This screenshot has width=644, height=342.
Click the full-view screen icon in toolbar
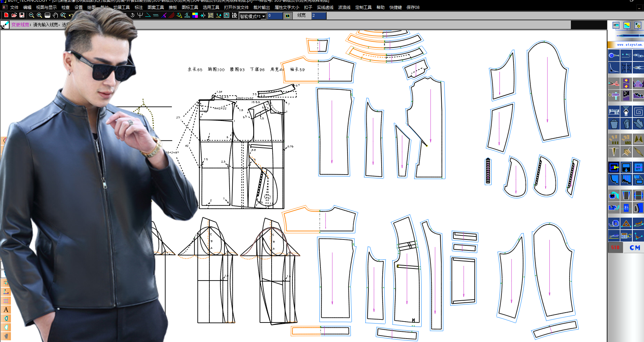coord(47,15)
